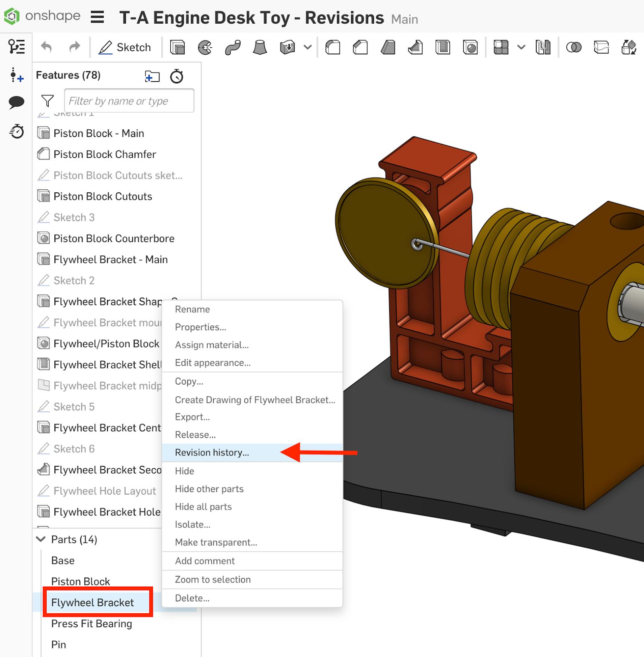Open the comments speech bubble panel
The width and height of the screenshot is (644, 657).
tap(17, 102)
